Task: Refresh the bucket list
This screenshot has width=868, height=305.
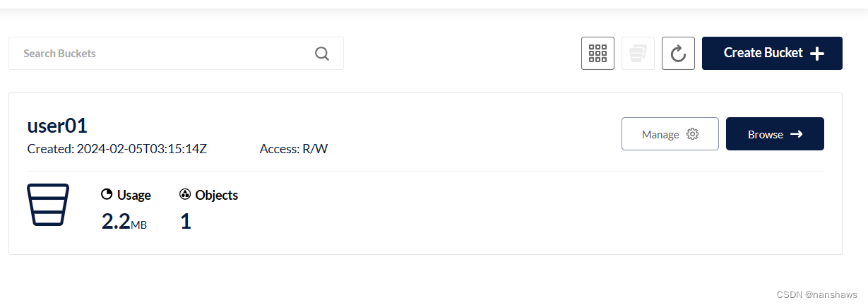Action: (x=678, y=54)
